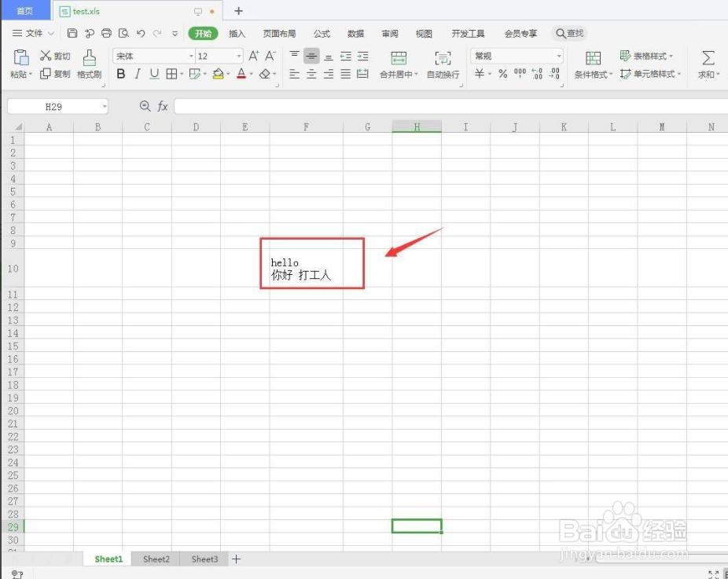Image resolution: width=728 pixels, height=579 pixels.
Task: Align text to bottom of cell
Action: coord(329,56)
